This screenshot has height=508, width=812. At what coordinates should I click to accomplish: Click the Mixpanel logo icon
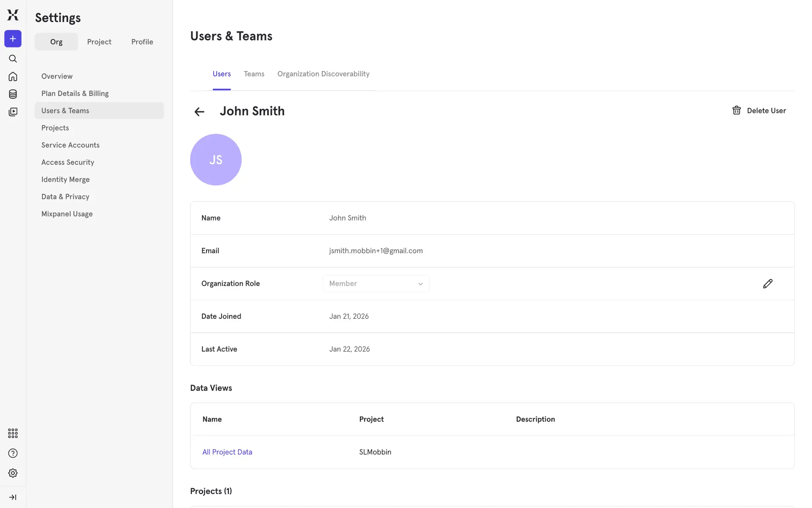pyautogui.click(x=13, y=15)
